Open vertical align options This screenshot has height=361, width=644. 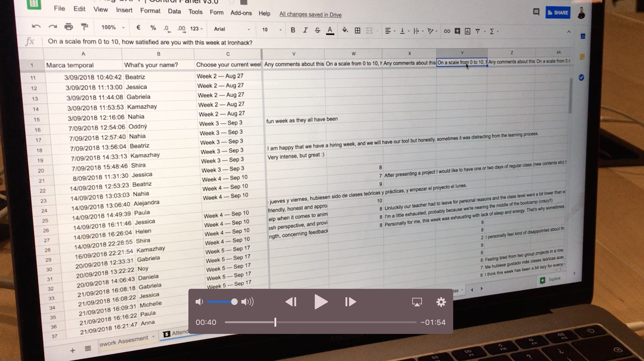(x=404, y=31)
